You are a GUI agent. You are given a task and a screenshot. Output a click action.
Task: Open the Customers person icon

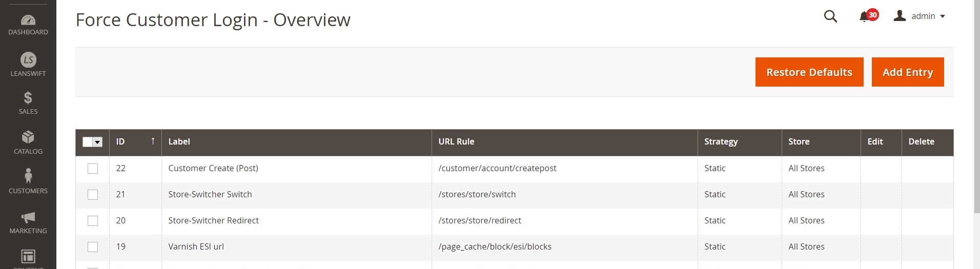[28, 176]
